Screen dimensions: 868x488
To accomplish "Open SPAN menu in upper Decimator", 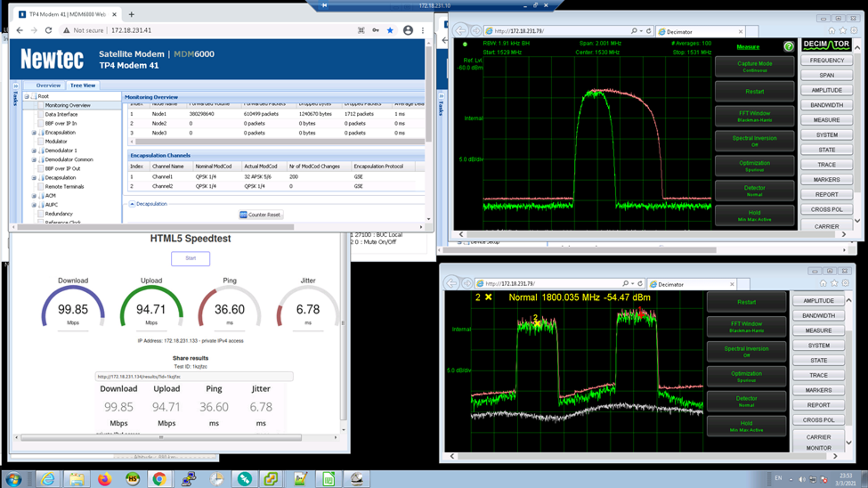I will point(827,75).
